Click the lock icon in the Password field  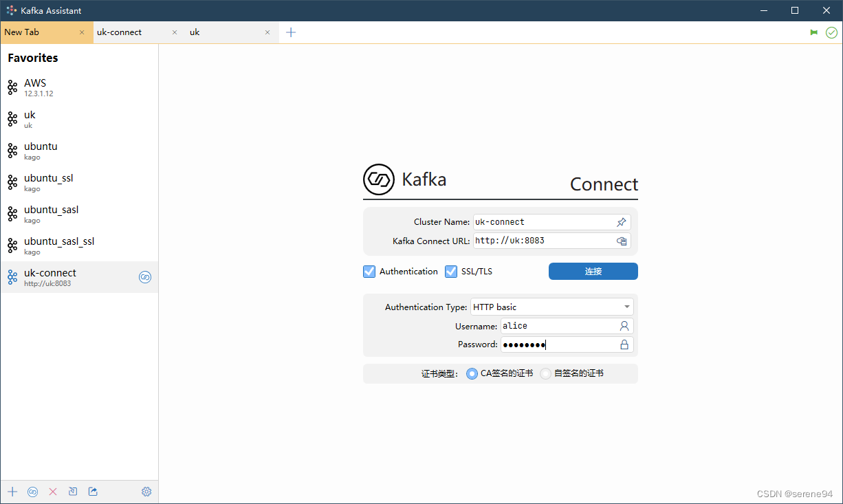point(624,344)
